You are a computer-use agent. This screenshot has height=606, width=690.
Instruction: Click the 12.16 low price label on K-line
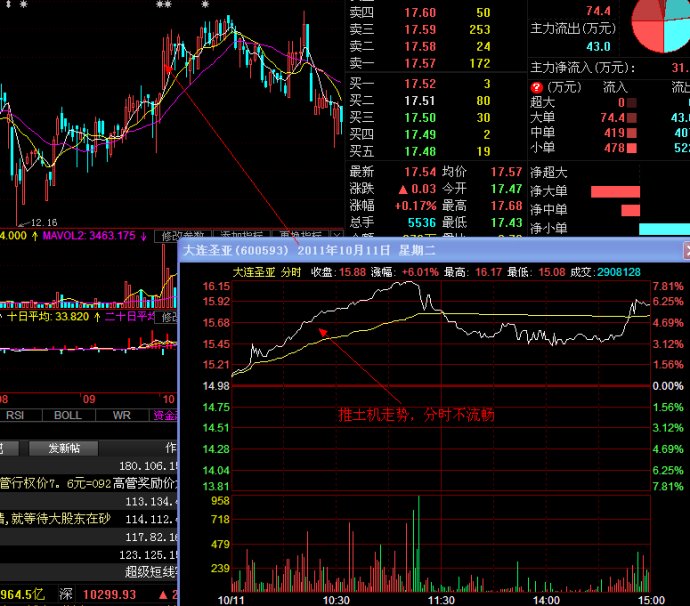click(44, 222)
